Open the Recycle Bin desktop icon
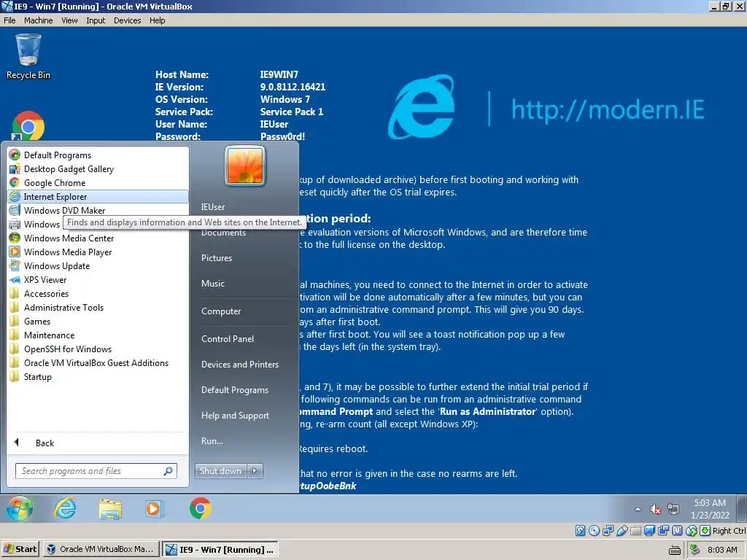The width and height of the screenshot is (747, 560). pyautogui.click(x=28, y=55)
